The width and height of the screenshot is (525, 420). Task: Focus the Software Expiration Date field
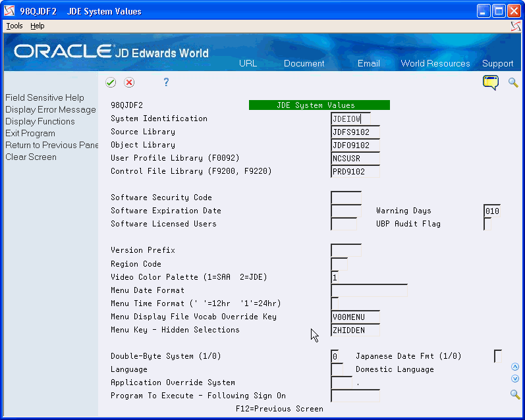[346, 211]
